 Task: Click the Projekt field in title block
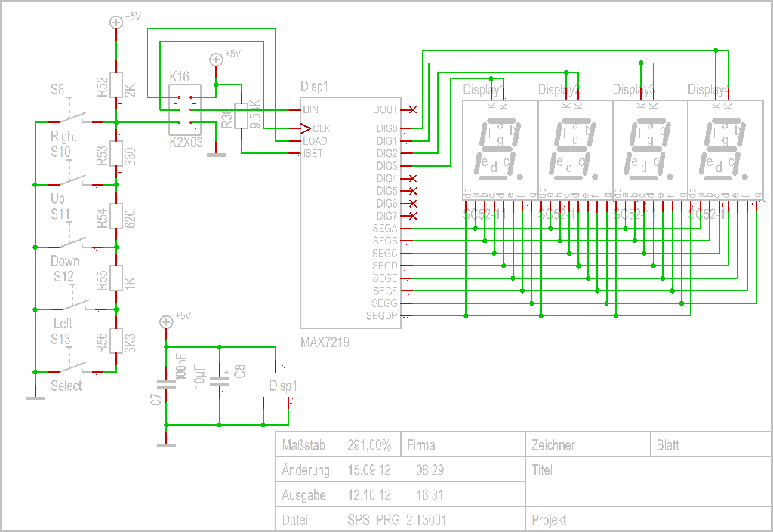pos(549,520)
